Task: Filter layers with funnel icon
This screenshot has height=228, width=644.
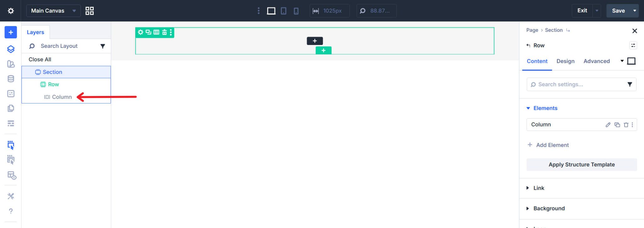Action: click(x=103, y=46)
